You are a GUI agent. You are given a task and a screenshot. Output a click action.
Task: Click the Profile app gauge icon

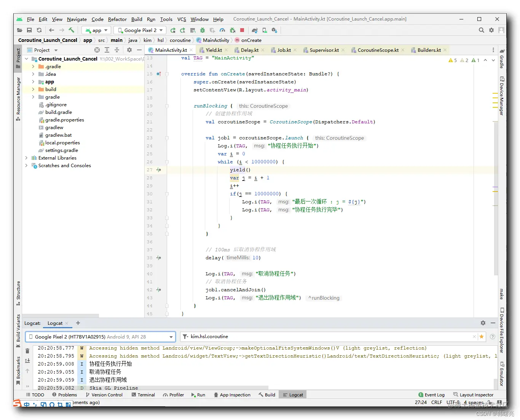pyautogui.click(x=222, y=30)
